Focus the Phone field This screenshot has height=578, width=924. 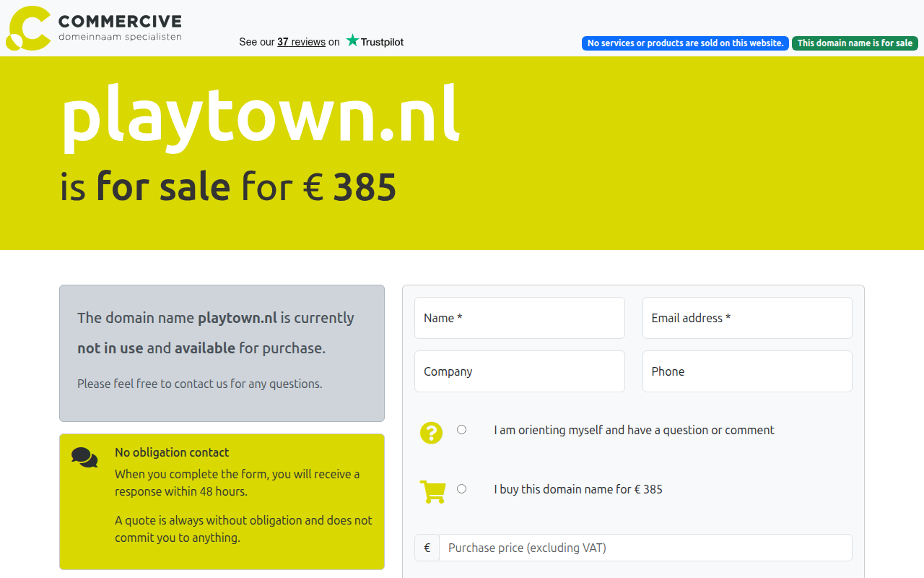(747, 371)
